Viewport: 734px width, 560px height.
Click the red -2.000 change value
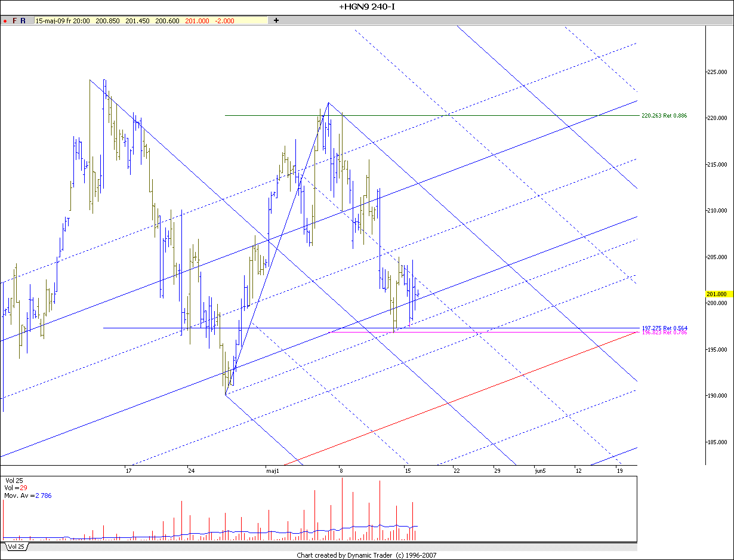pyautogui.click(x=224, y=20)
